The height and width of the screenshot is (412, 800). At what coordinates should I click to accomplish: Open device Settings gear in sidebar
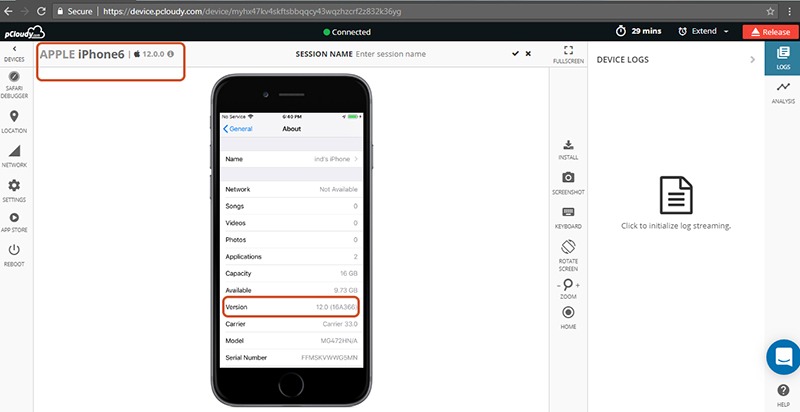pyautogui.click(x=14, y=191)
